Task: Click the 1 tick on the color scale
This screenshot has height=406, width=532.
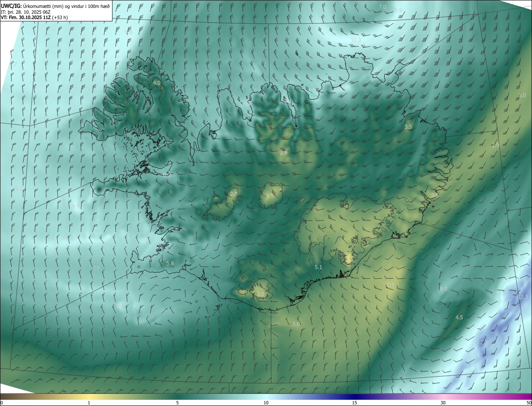Action: coord(89,403)
